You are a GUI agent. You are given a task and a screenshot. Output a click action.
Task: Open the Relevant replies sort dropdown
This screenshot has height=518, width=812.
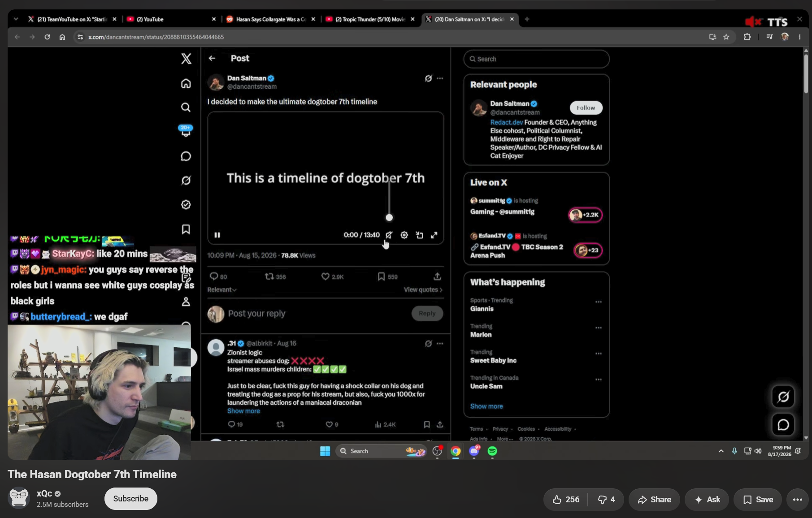point(222,290)
